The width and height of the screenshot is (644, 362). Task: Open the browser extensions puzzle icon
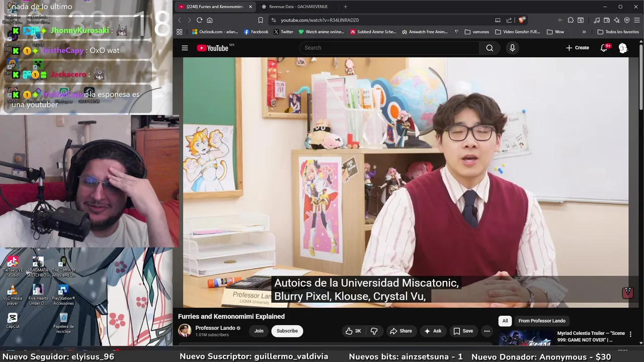click(x=571, y=20)
